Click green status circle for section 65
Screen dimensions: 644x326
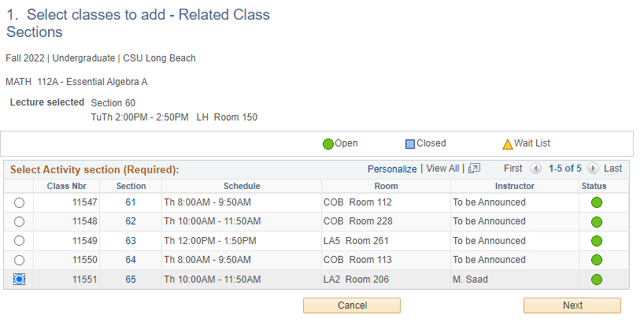point(596,280)
